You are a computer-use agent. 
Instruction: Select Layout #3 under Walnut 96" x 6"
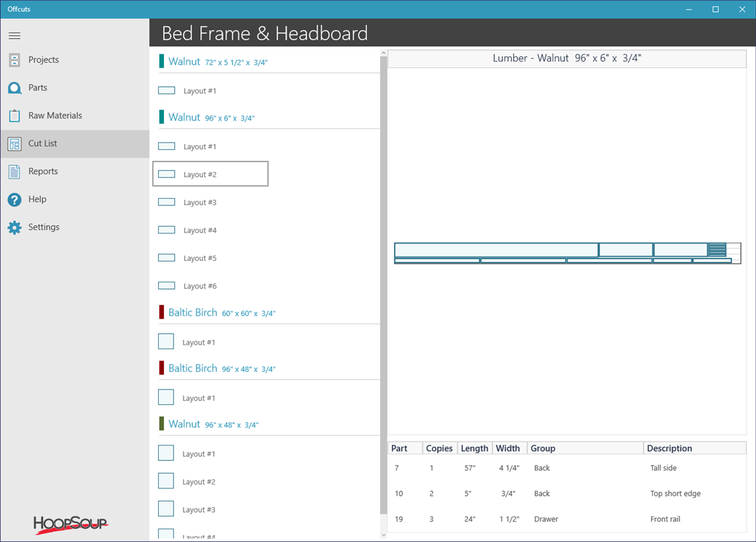tap(210, 202)
